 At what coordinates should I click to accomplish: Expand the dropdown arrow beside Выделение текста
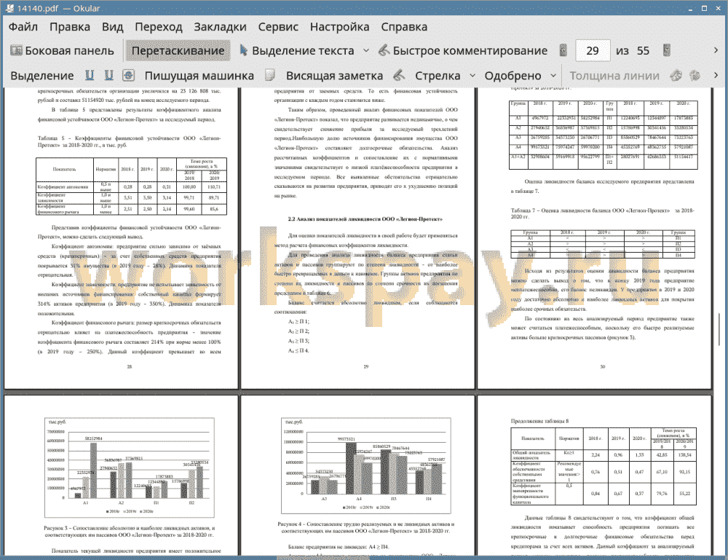[x=366, y=51]
